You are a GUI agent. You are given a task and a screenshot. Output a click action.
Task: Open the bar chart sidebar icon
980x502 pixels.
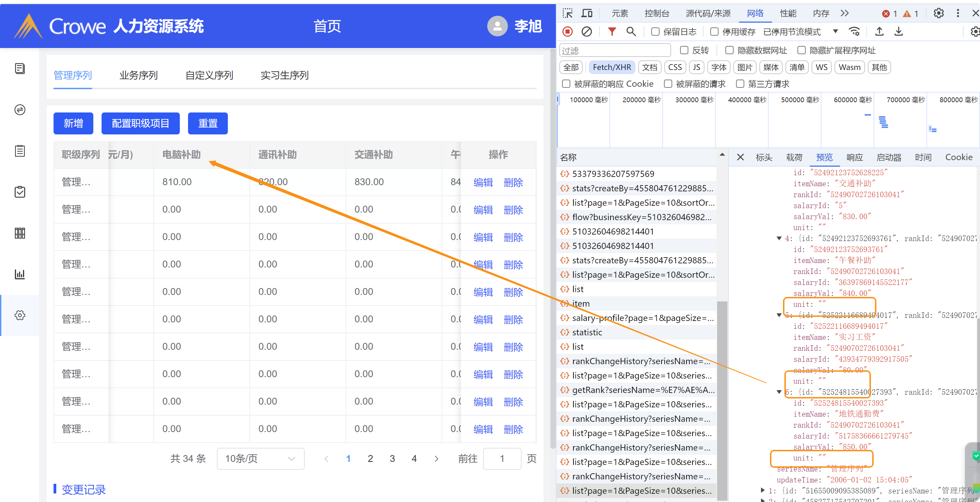(20, 274)
